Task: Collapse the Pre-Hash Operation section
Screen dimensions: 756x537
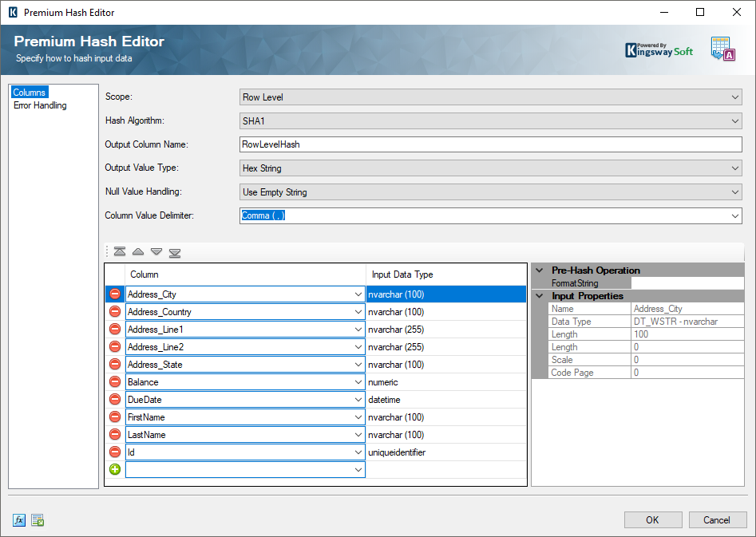Action: pyautogui.click(x=539, y=270)
